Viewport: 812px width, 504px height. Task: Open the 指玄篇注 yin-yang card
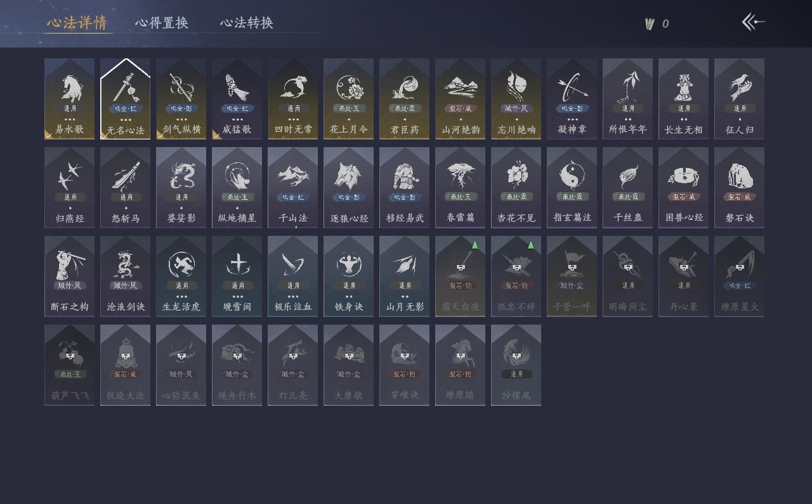572,188
